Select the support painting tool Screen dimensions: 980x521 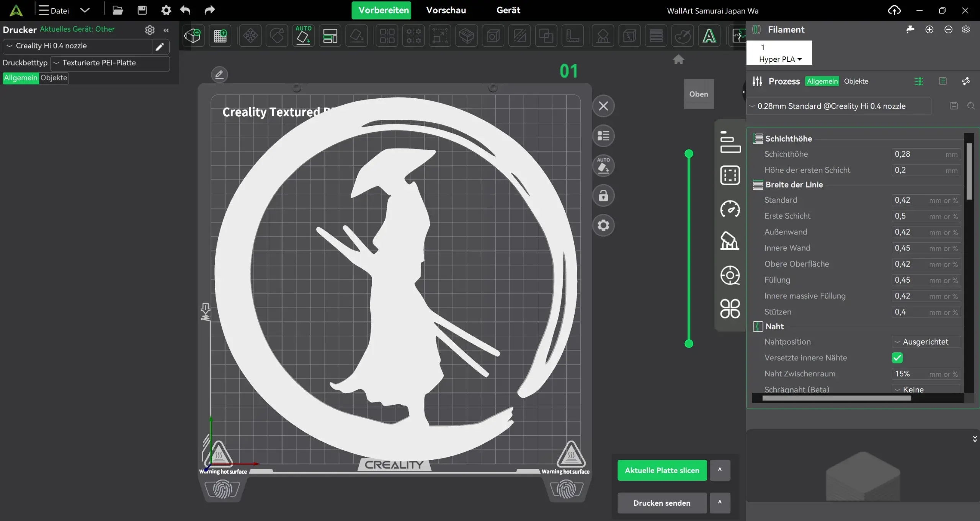tap(603, 36)
